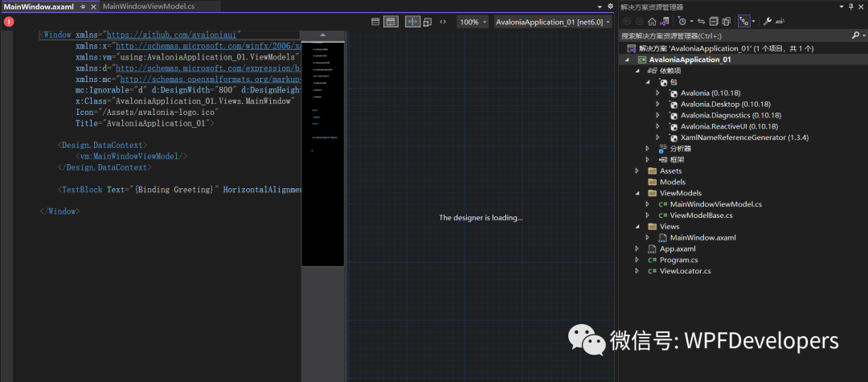
Task: Click the pending changes filter clock icon
Action: pyautogui.click(x=682, y=21)
